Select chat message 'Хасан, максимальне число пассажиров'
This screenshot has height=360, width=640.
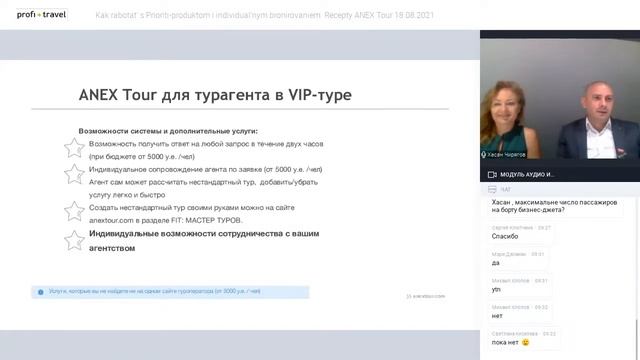554,206
